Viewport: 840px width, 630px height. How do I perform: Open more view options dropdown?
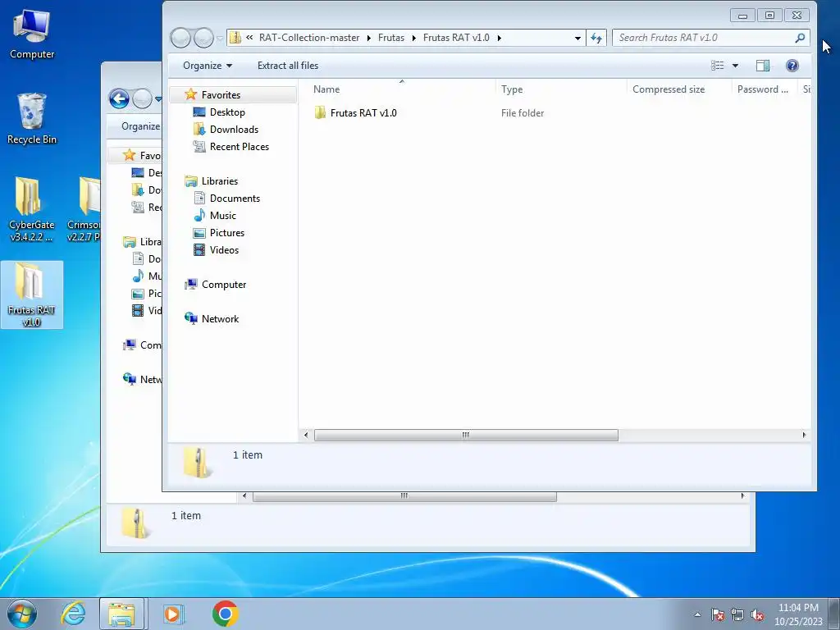[735, 66]
